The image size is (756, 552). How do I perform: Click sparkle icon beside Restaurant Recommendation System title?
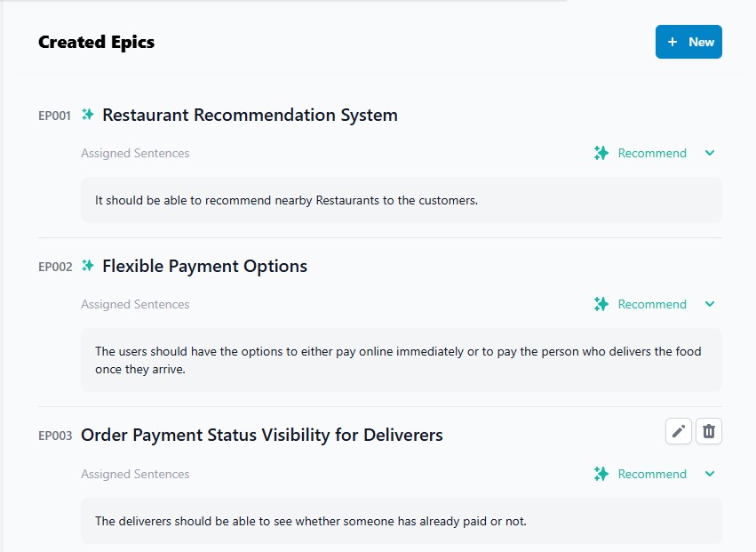[88, 115]
